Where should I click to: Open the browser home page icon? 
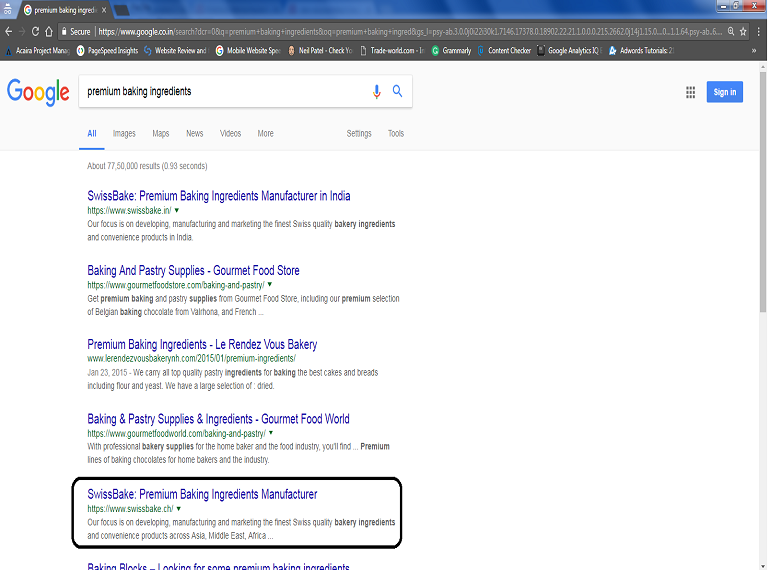[49, 32]
